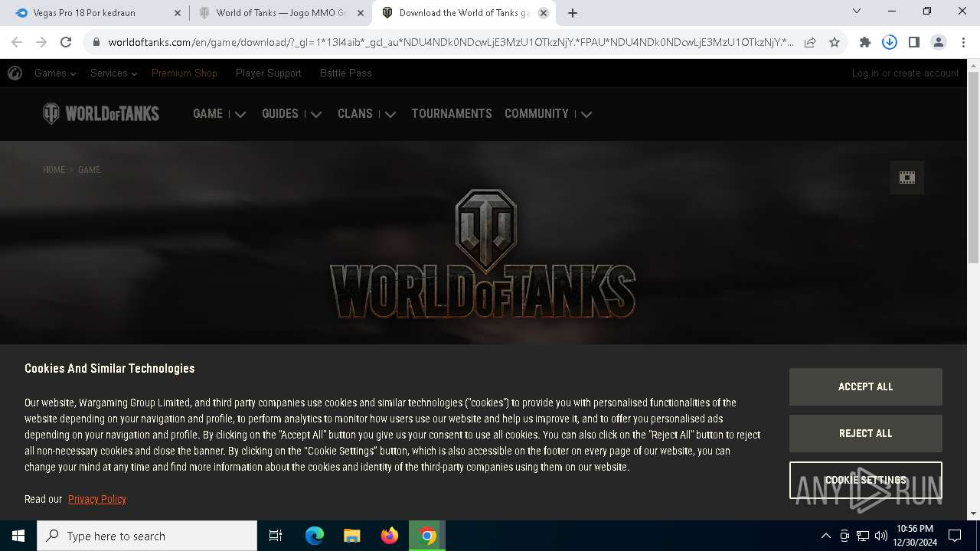The height and width of the screenshot is (551, 980).
Task: Click the scrollbar down arrow
Action: point(973,514)
